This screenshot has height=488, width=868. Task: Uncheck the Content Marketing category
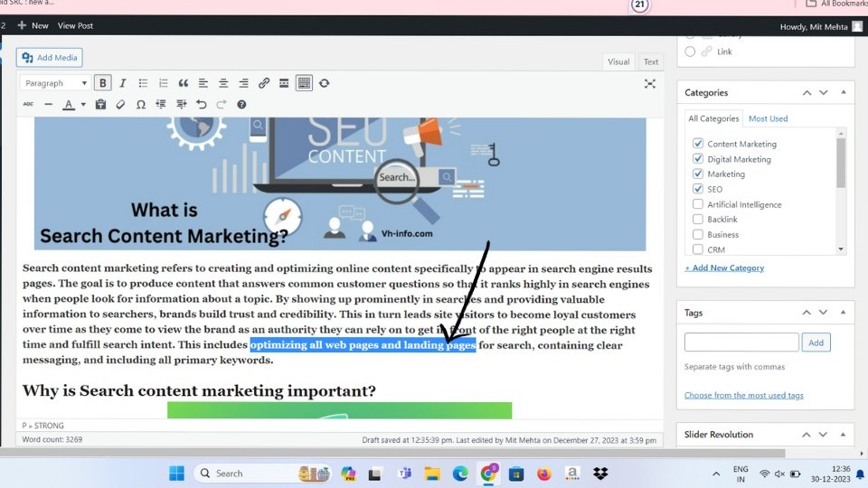(697, 144)
